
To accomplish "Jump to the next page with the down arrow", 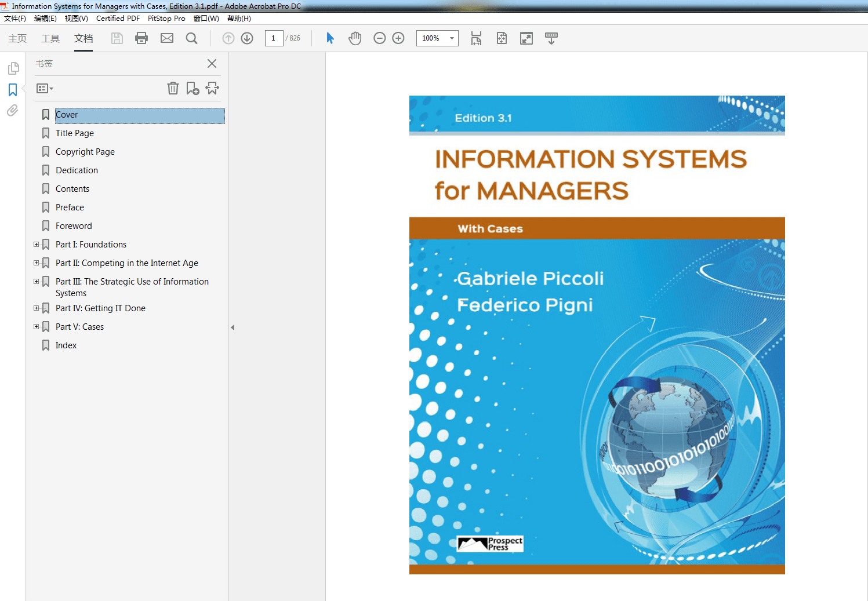I will [246, 38].
